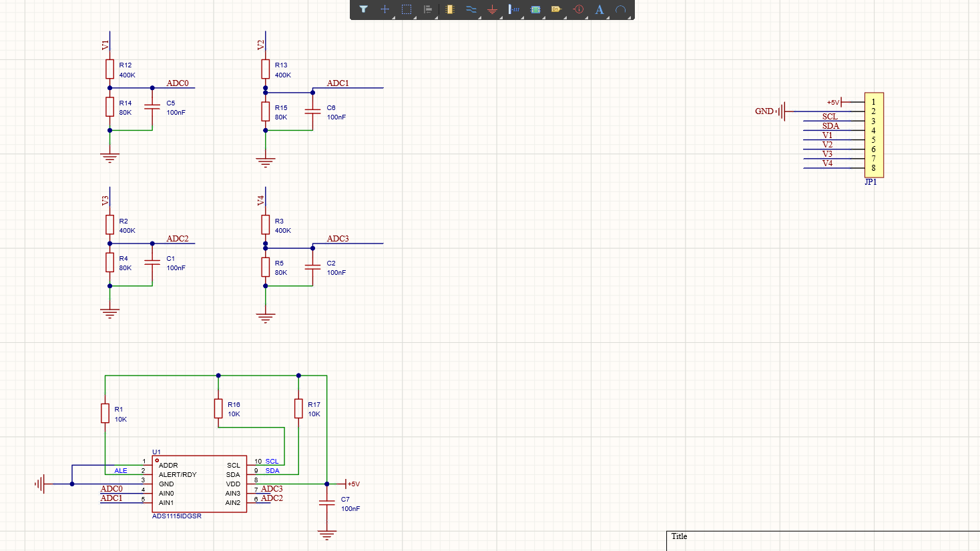Select resistor R15 symbol
This screenshot has height=551, width=980.
[266, 111]
